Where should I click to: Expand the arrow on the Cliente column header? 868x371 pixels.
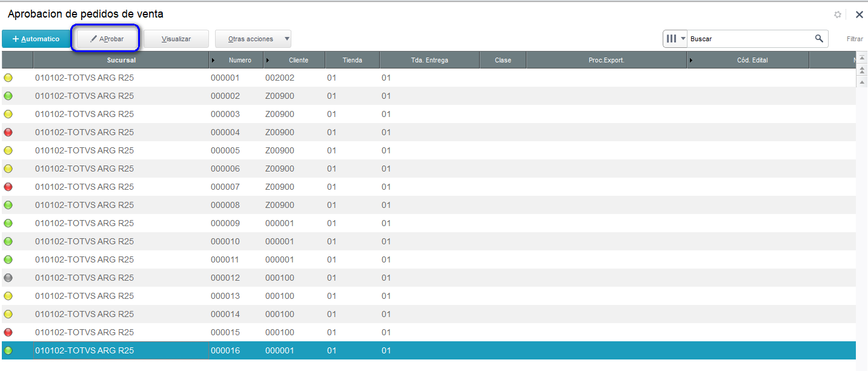tap(268, 60)
